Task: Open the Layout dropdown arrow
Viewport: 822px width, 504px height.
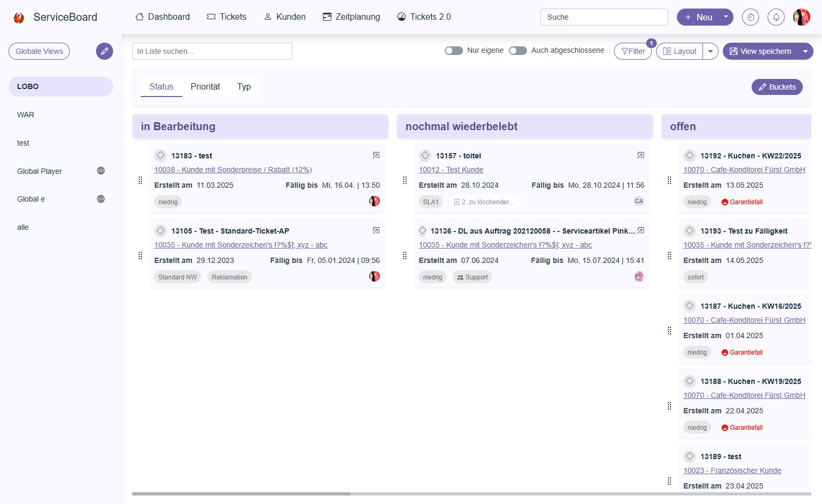Action: [711, 51]
